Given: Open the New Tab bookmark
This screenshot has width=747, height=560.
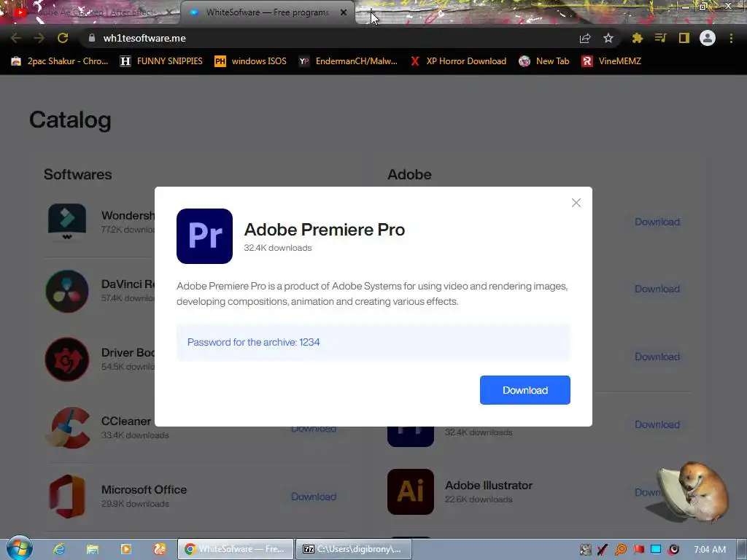Looking at the screenshot, I should (x=544, y=61).
